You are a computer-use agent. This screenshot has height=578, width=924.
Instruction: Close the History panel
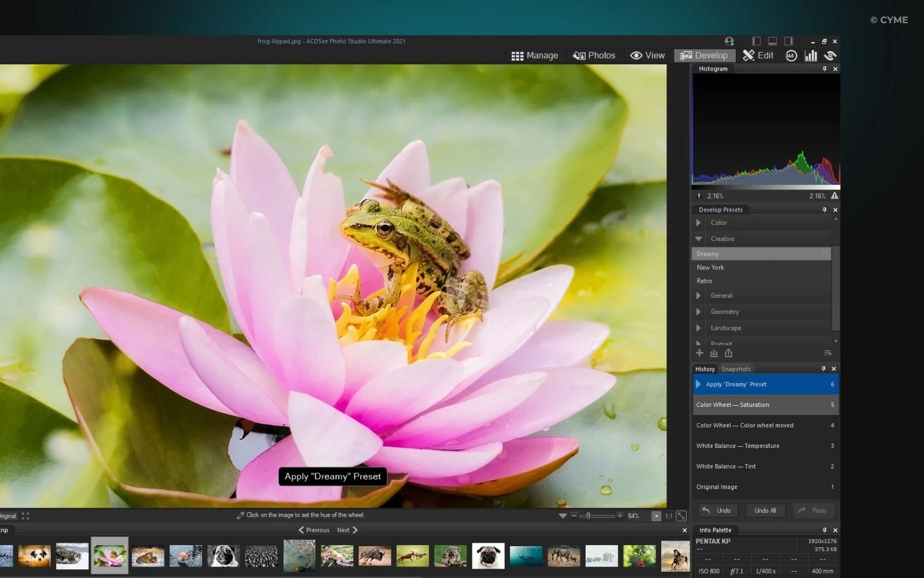coord(833,369)
